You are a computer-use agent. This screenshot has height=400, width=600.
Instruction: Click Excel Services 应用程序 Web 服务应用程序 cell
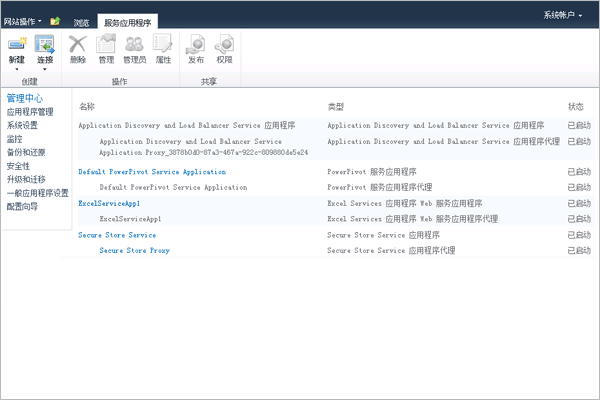[404, 203]
